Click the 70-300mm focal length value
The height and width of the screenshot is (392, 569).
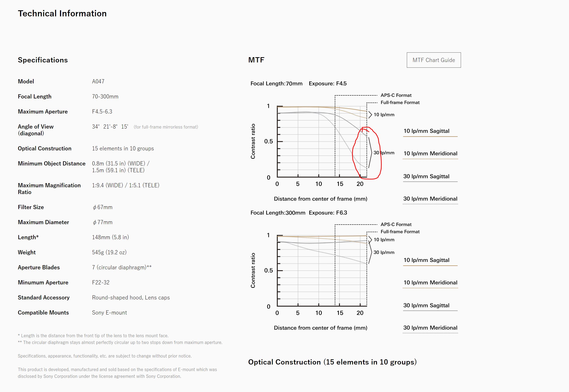pyautogui.click(x=105, y=96)
